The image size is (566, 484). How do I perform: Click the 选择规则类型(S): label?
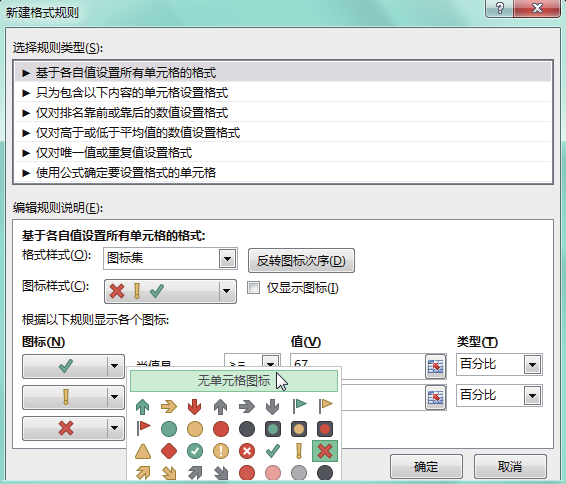(58, 48)
